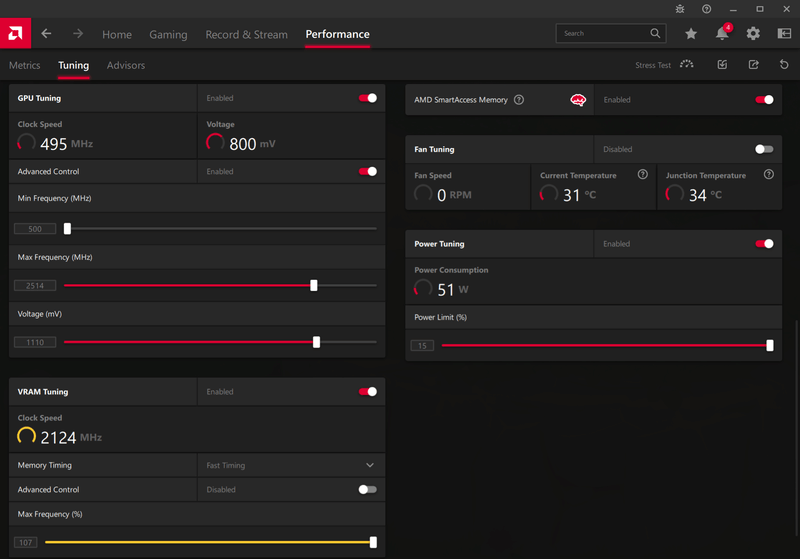Open settings gear icon

click(x=753, y=34)
